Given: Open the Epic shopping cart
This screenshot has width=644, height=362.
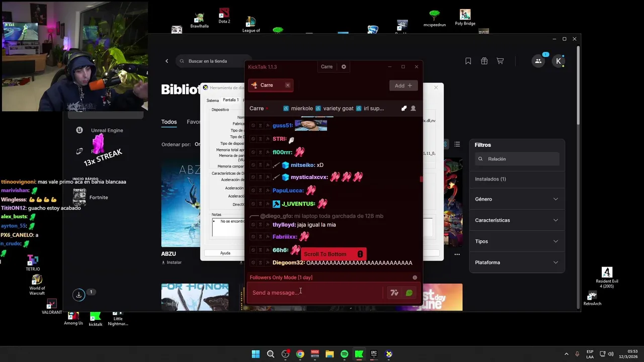Looking at the screenshot, I should [500, 61].
